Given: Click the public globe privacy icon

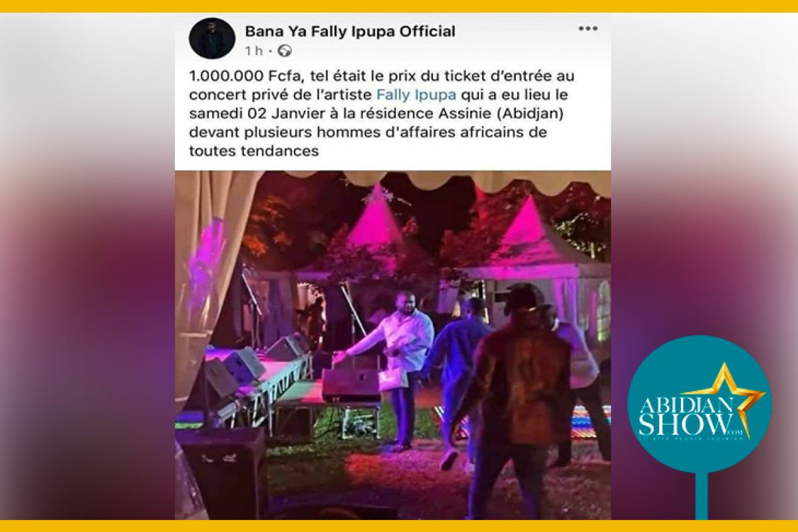Looking at the screenshot, I should pos(285,51).
